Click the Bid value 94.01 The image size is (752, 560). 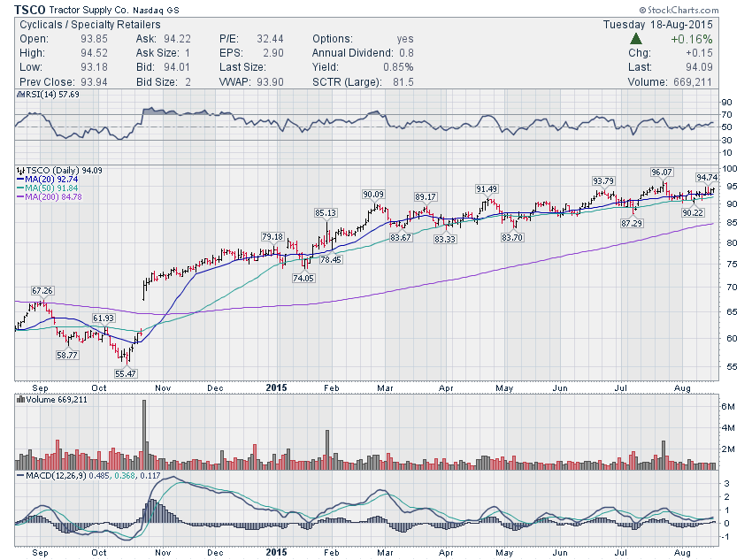(x=177, y=67)
